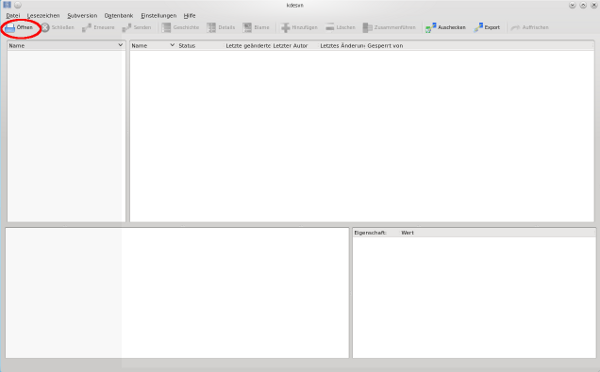
Task: Click the Zusammenführen merge icon
Action: coord(367,28)
